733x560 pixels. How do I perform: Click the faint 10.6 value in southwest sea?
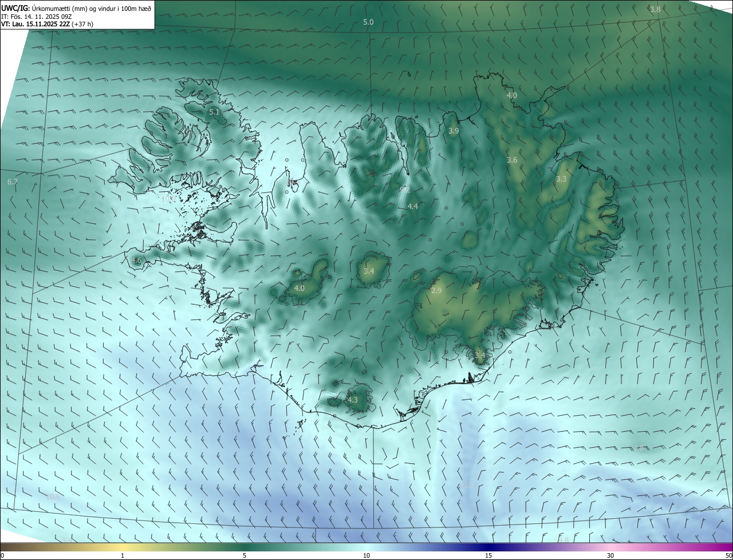tap(53, 497)
